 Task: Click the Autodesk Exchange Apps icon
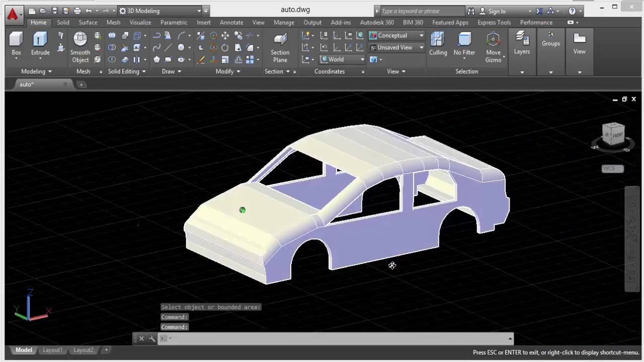pos(539,11)
